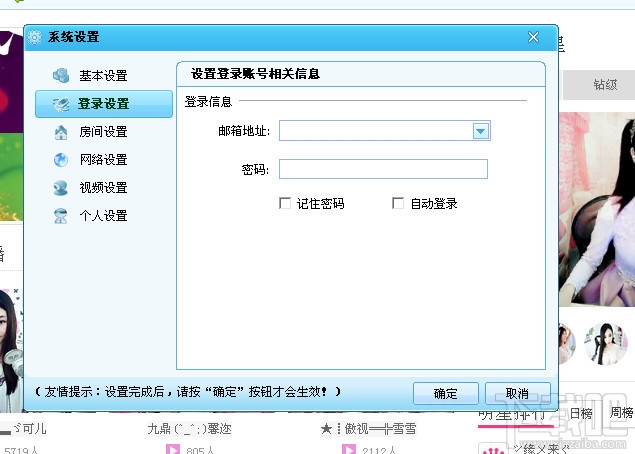Image resolution: width=635 pixels, height=454 pixels.
Task: Open the 基本设置 section
Action: tap(104, 75)
